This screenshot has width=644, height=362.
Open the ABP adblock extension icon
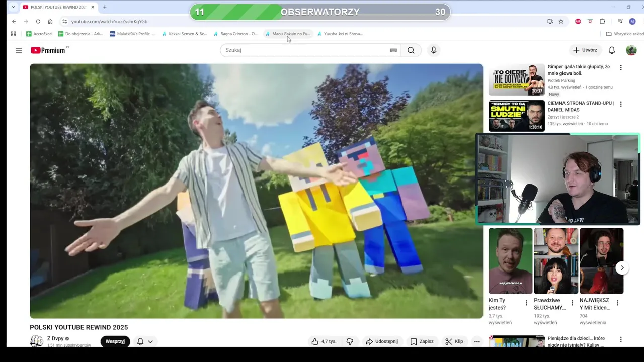tap(578, 21)
